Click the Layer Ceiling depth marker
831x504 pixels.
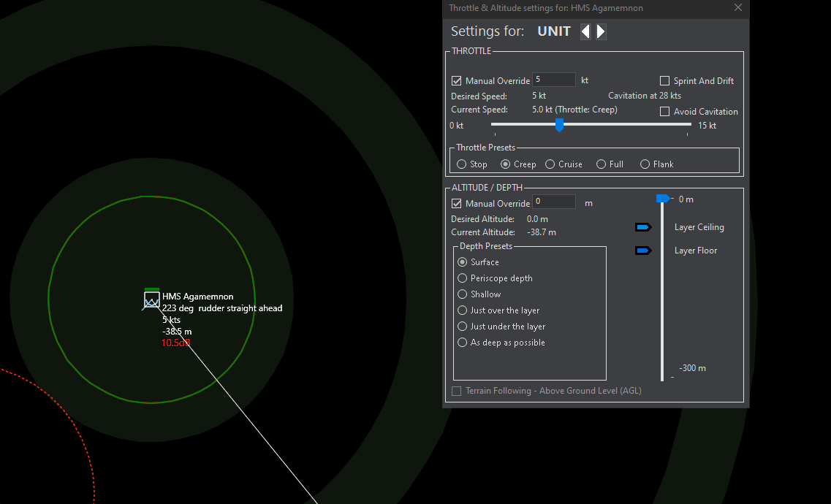click(643, 227)
